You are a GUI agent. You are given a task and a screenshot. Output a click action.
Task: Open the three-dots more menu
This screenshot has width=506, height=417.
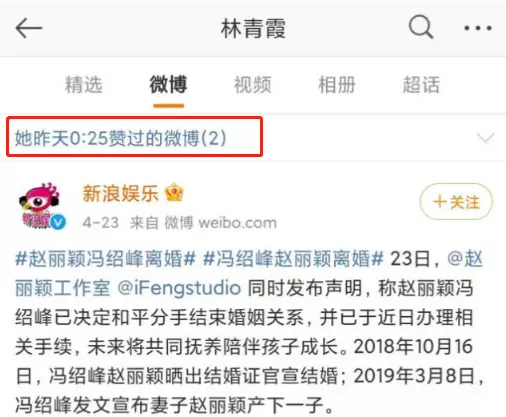(x=478, y=28)
